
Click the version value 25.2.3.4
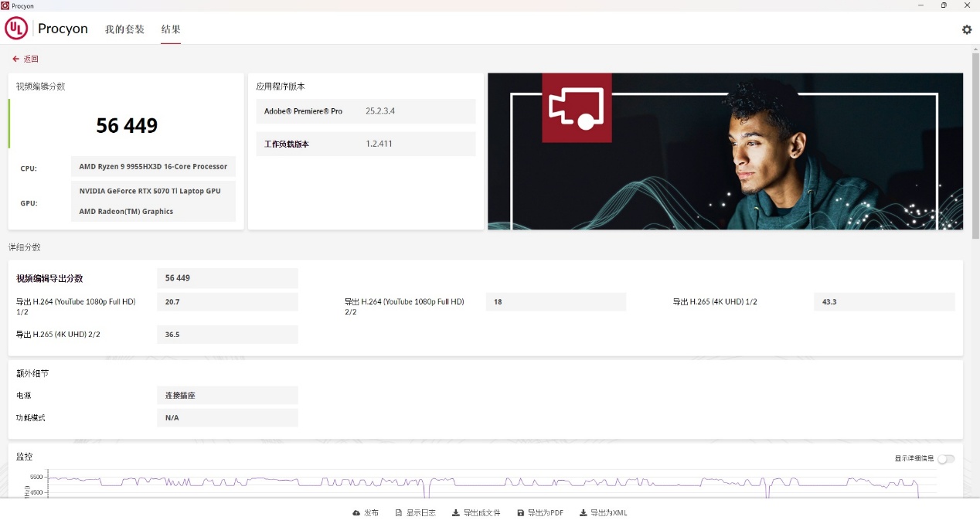click(x=380, y=111)
